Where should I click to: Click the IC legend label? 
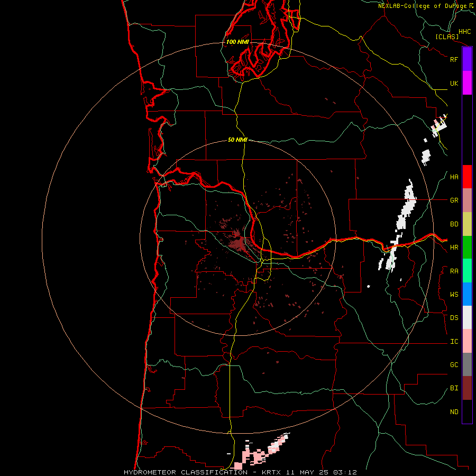454,341
